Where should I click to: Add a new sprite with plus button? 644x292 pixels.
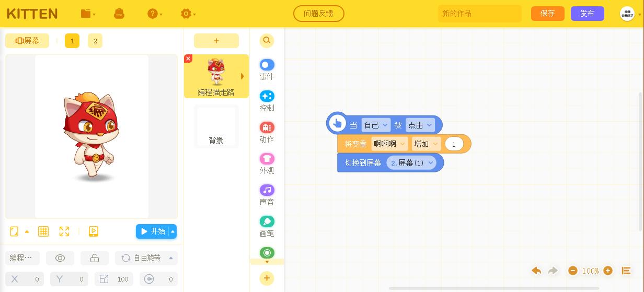[x=216, y=41]
